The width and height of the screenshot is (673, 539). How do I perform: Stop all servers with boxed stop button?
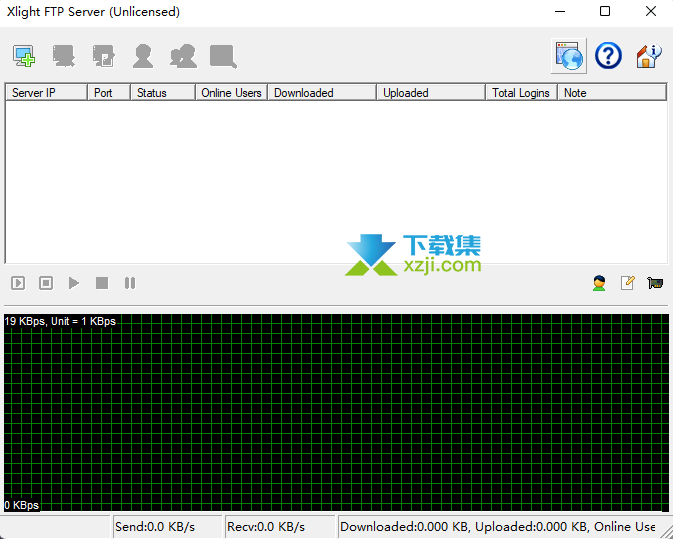pos(46,283)
